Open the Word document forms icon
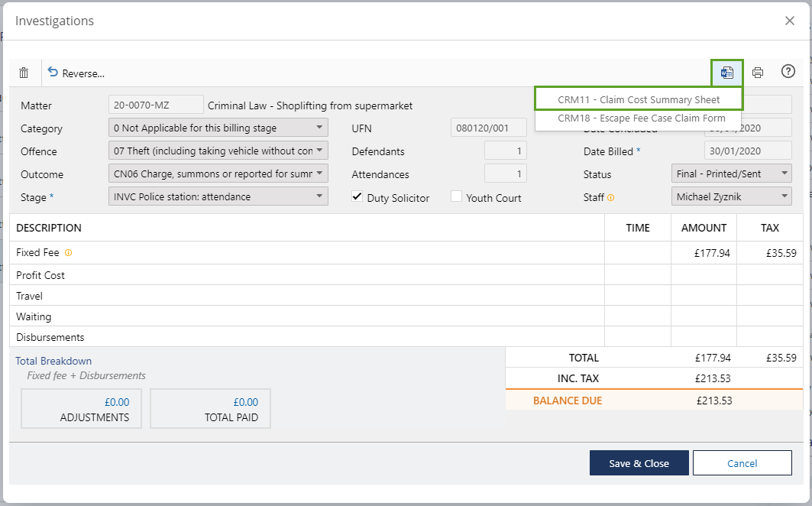Image resolution: width=812 pixels, height=506 pixels. (x=726, y=73)
